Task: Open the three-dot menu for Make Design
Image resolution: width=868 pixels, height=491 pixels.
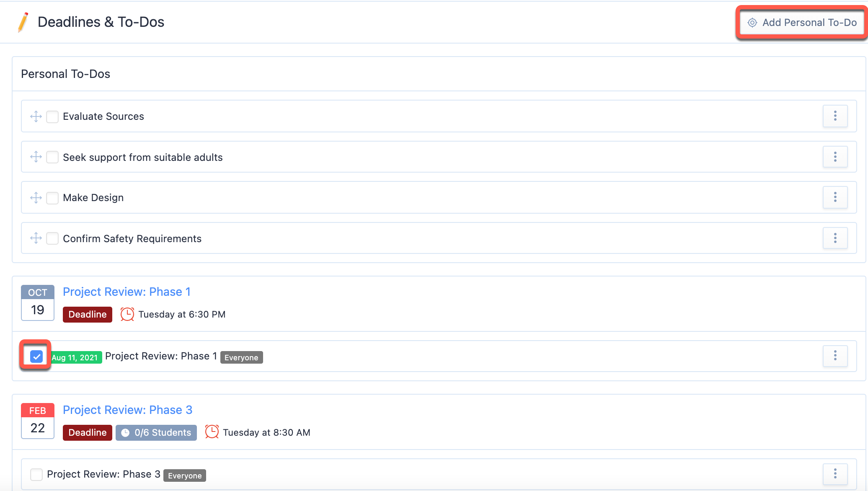Action: click(835, 197)
